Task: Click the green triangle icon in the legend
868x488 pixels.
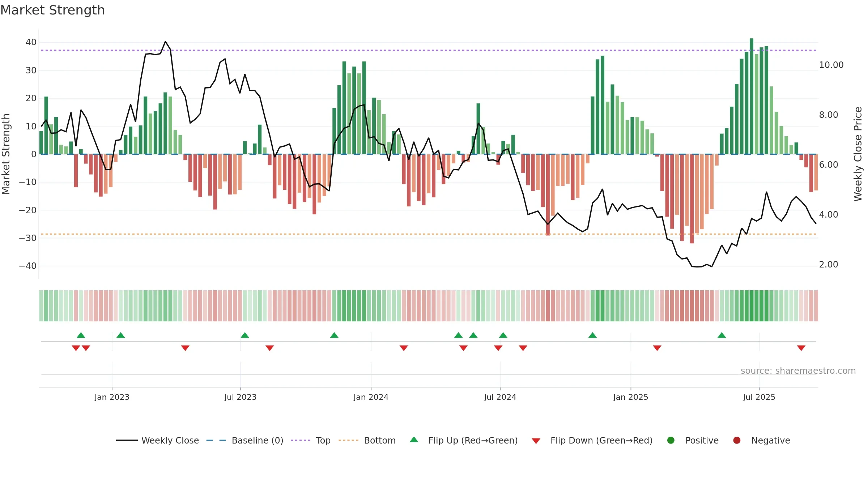Action: pos(414,440)
